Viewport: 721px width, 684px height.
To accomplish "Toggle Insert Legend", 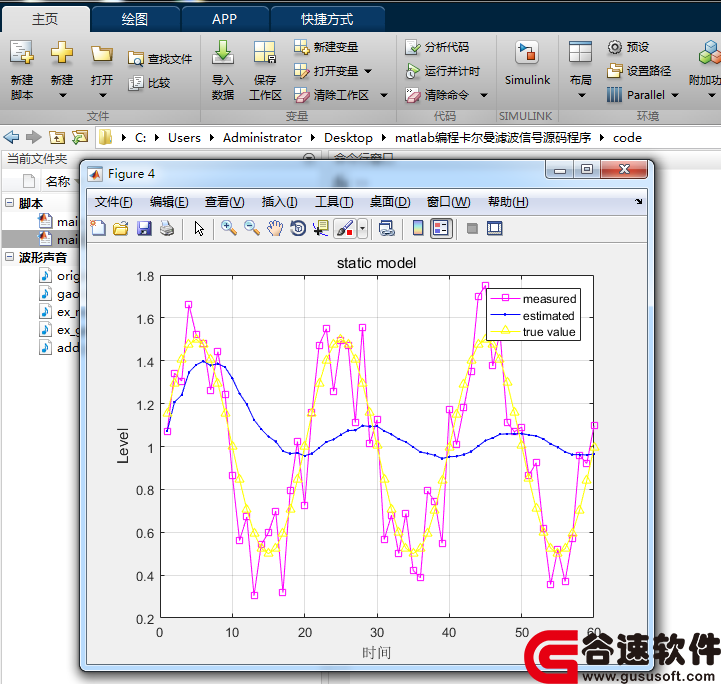I will 441,228.
